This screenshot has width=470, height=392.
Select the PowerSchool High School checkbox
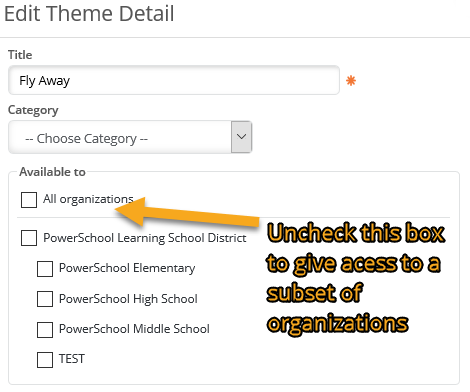(45, 299)
